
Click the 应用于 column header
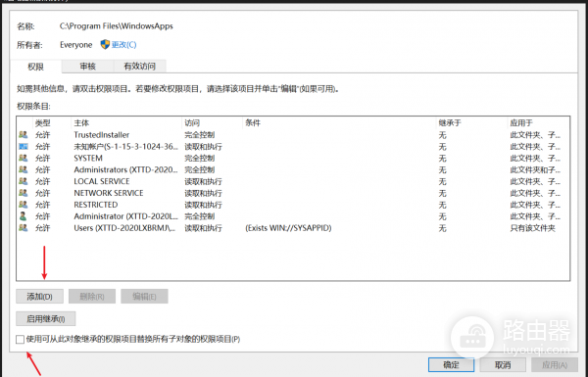(521, 122)
